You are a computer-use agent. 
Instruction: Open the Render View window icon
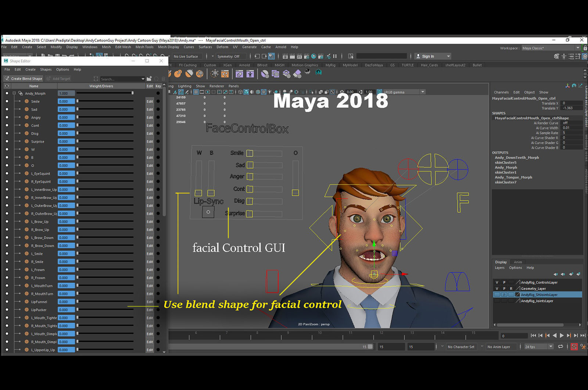point(285,56)
